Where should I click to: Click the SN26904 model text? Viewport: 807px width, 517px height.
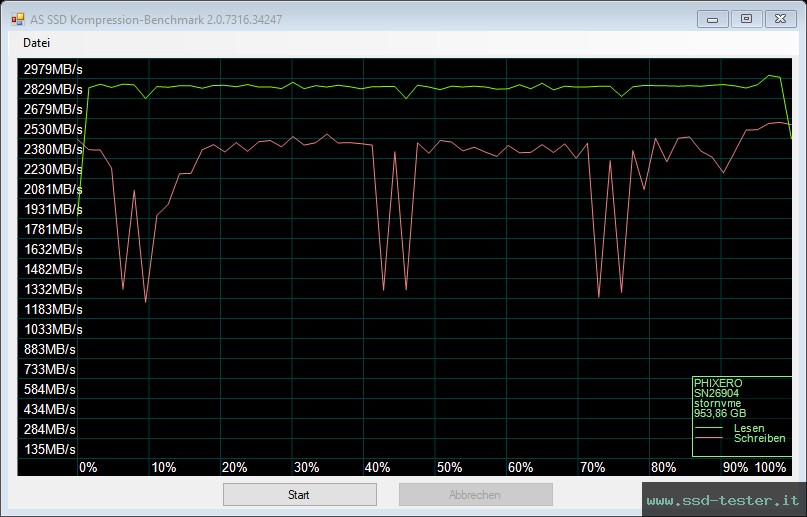click(716, 393)
